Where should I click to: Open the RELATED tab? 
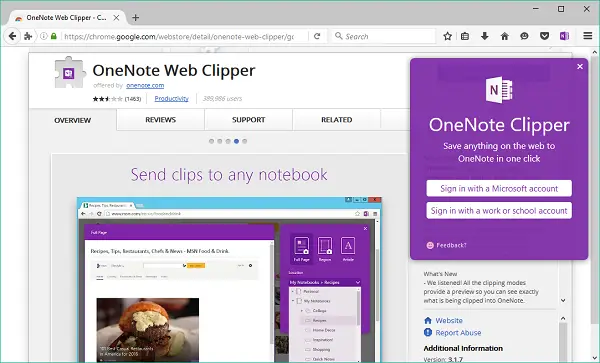pyautogui.click(x=336, y=120)
